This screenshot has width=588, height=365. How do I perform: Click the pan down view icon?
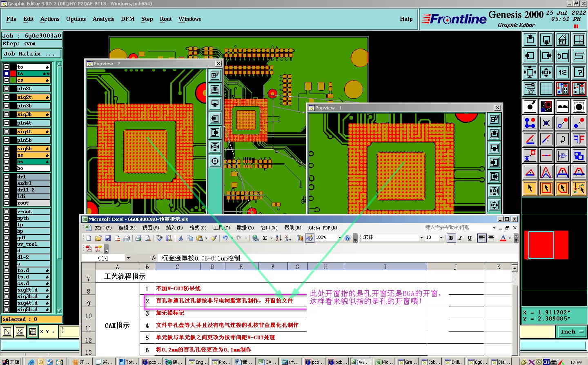(546, 40)
